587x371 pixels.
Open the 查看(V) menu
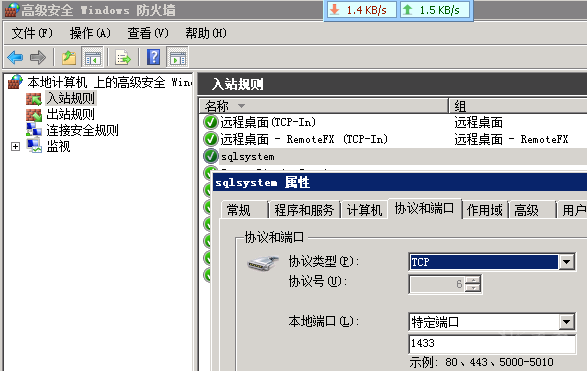(x=147, y=33)
